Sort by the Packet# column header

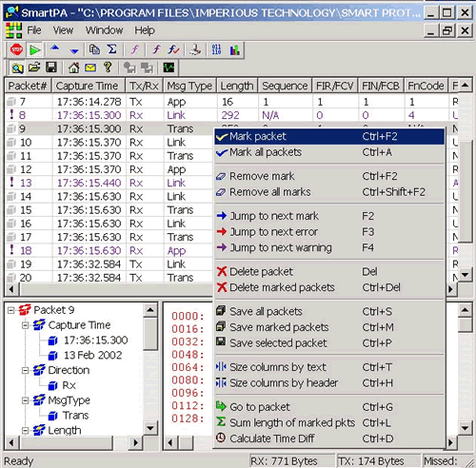click(28, 86)
